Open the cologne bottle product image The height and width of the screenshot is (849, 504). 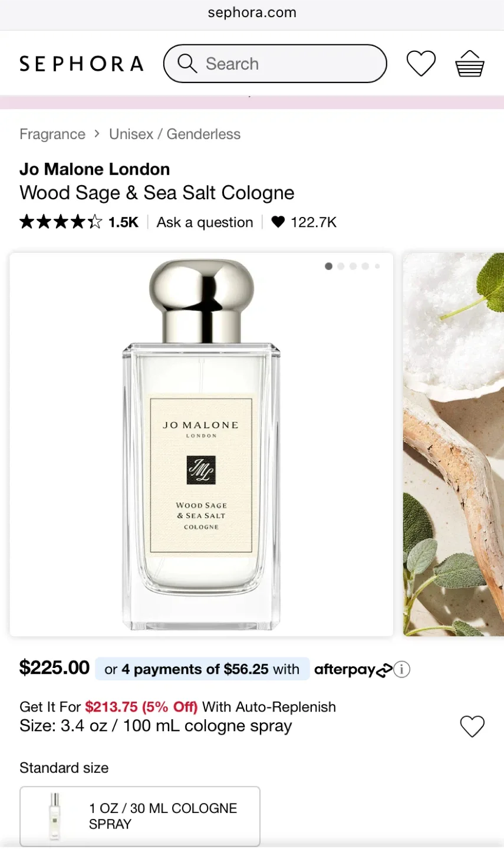202,445
